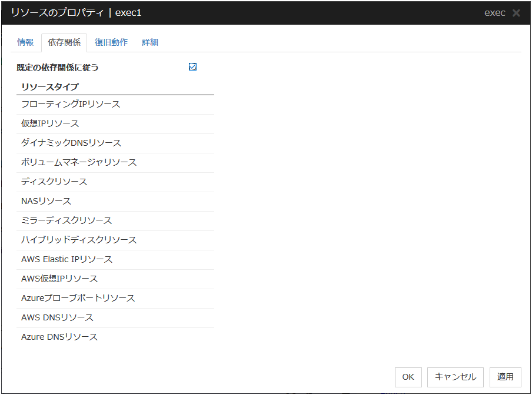Image resolution: width=532 pixels, height=395 pixels.
Task: Close the resource properties dialog with X
Action: (516, 13)
